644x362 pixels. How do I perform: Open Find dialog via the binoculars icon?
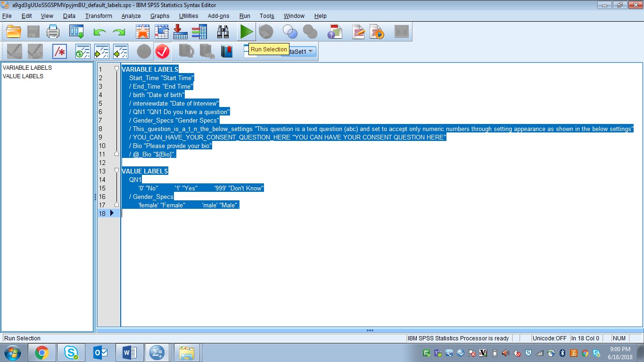tap(222, 32)
